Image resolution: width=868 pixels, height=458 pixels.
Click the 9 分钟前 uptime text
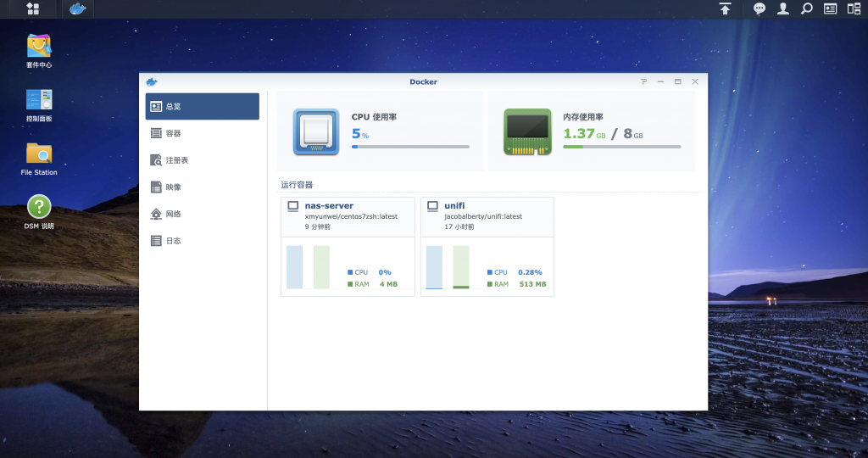tap(317, 226)
